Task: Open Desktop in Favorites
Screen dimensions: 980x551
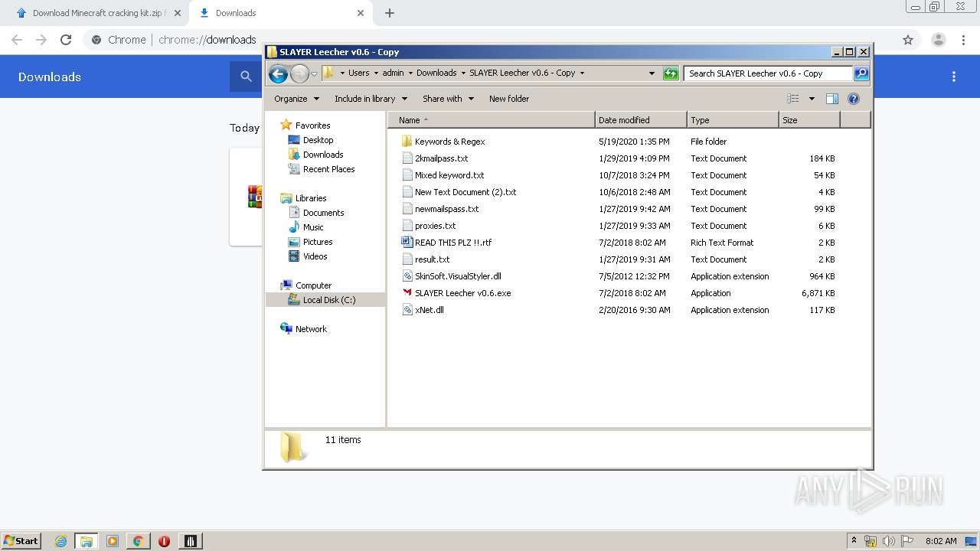Action: [x=318, y=140]
